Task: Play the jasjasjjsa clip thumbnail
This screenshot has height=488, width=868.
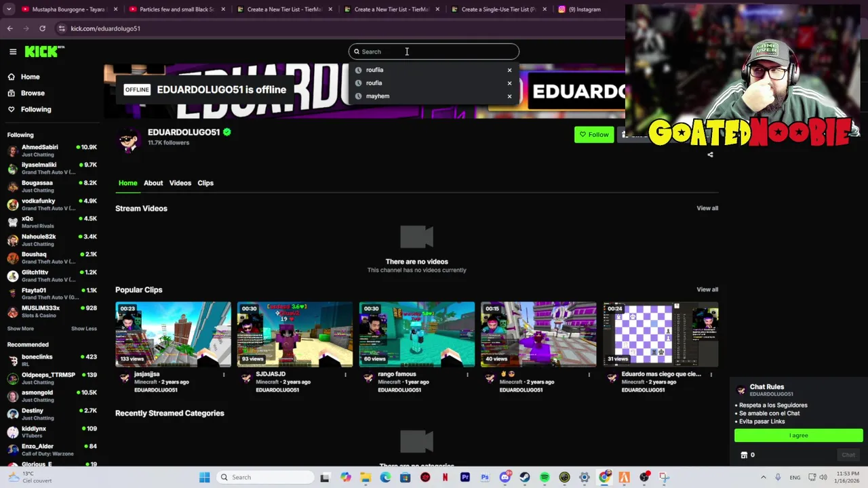Action: (x=173, y=334)
